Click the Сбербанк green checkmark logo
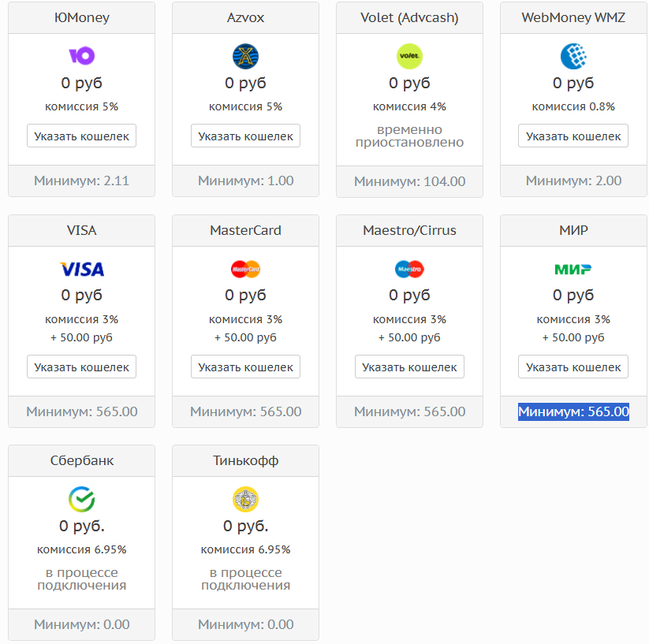 pyautogui.click(x=81, y=499)
